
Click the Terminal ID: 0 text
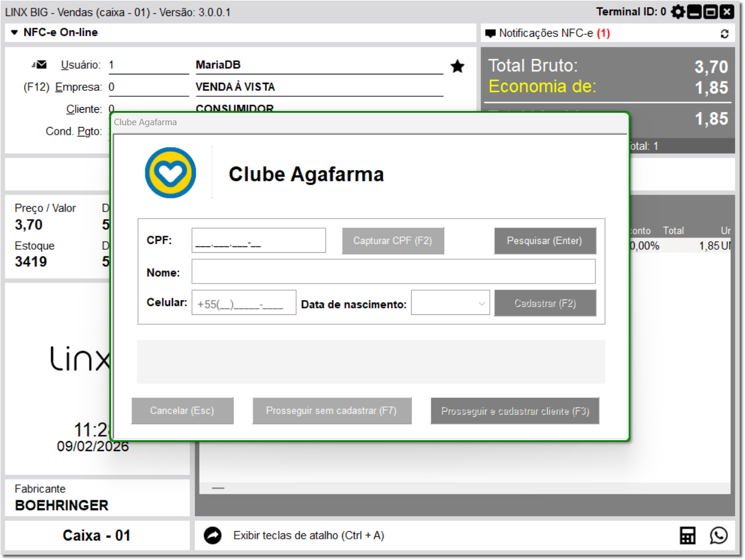click(631, 12)
